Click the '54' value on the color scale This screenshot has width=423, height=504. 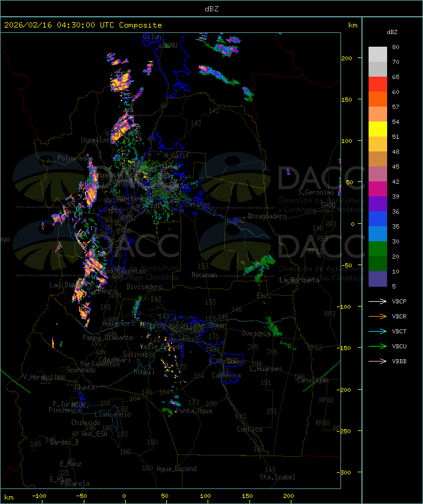tap(395, 122)
